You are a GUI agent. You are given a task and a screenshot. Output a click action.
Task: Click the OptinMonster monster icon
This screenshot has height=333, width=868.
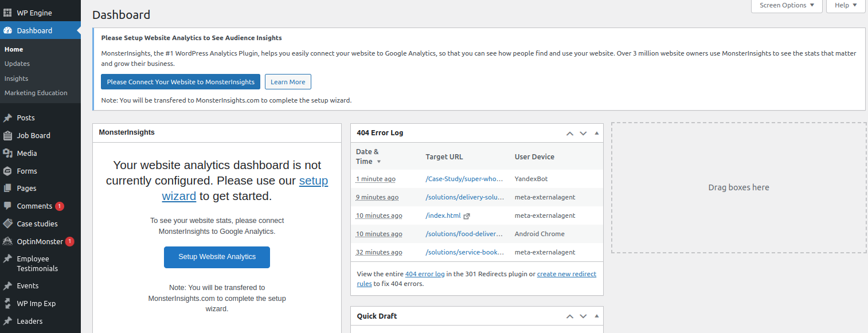coord(7,241)
